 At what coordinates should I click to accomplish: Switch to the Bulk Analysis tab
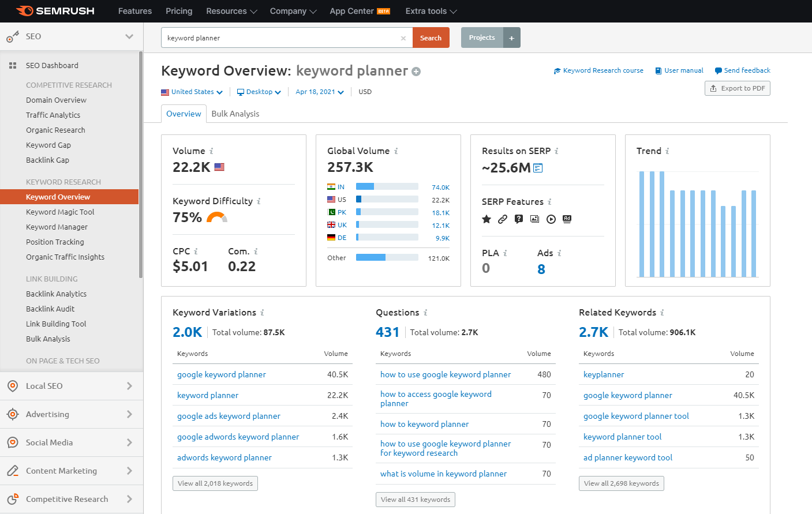coord(235,114)
